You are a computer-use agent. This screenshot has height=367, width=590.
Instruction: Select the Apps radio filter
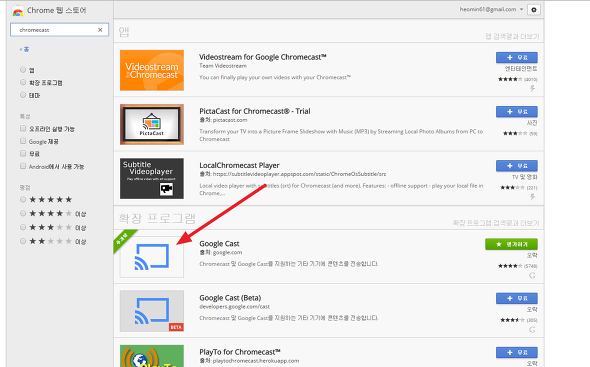pyautogui.click(x=23, y=70)
